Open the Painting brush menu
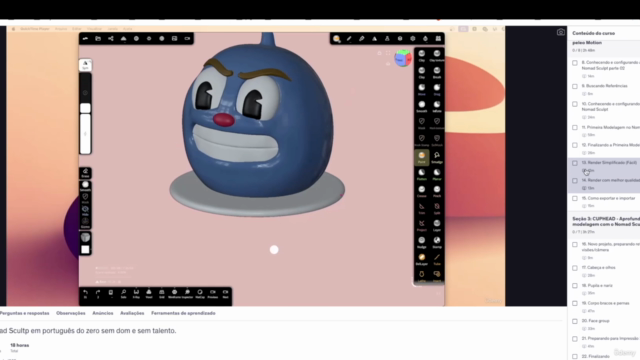Image resolution: width=640 pixels, height=360 pixels. (x=362, y=38)
